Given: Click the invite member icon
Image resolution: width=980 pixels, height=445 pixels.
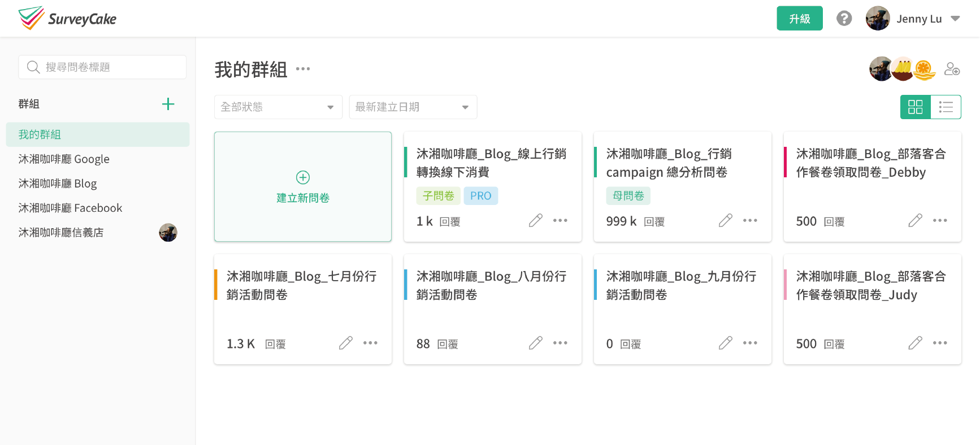Looking at the screenshot, I should pos(952,69).
